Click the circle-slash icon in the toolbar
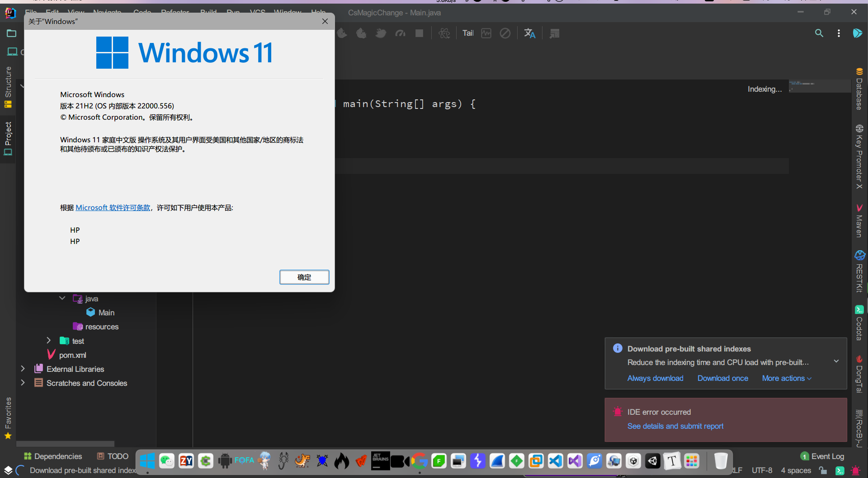 [x=505, y=33]
